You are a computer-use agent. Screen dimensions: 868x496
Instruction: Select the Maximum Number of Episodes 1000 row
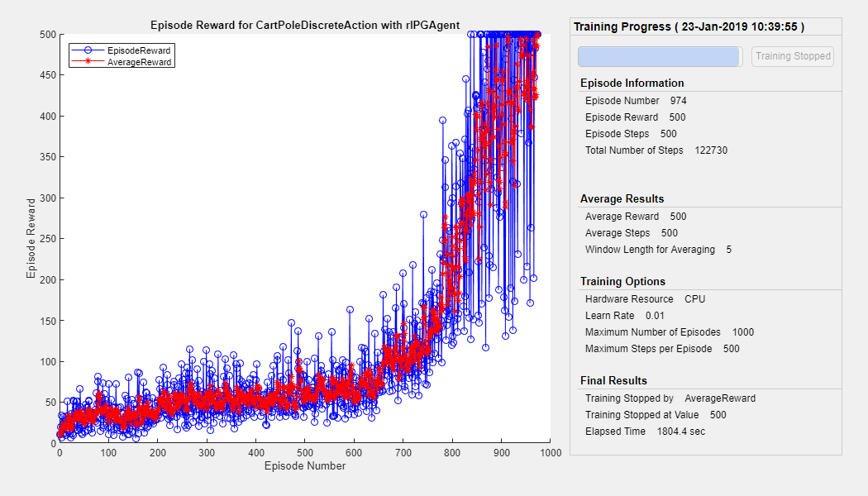pyautogui.click(x=670, y=332)
